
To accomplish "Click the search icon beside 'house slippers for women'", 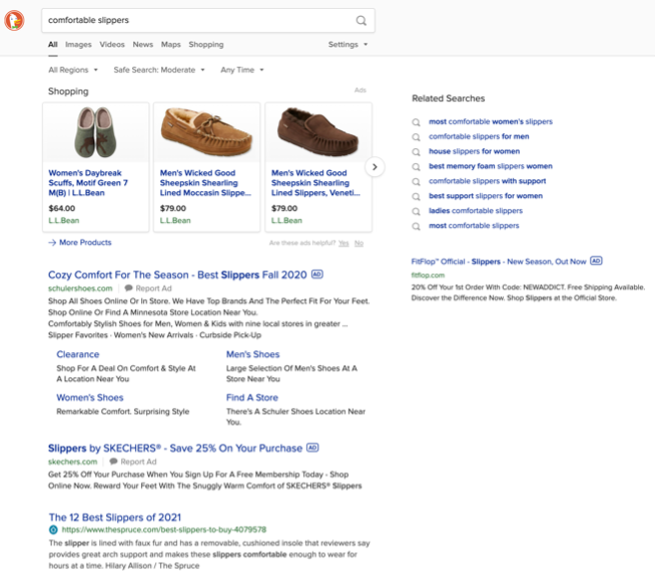I will (x=416, y=152).
